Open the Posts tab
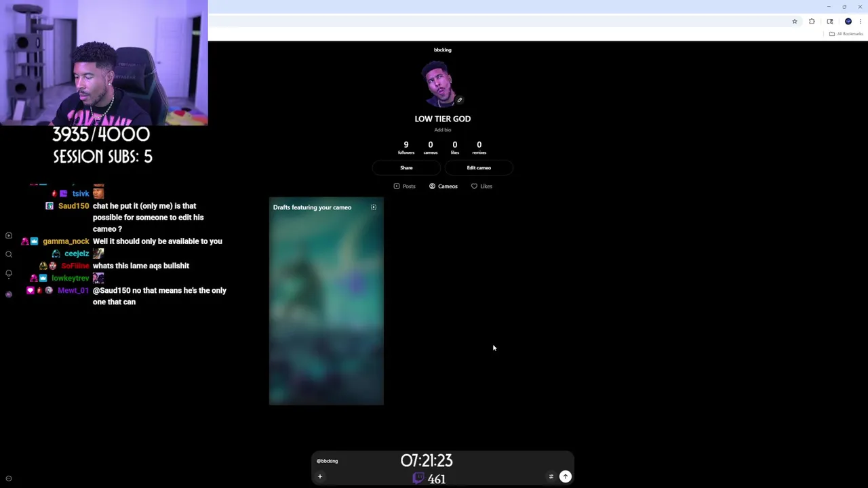 [x=404, y=186]
